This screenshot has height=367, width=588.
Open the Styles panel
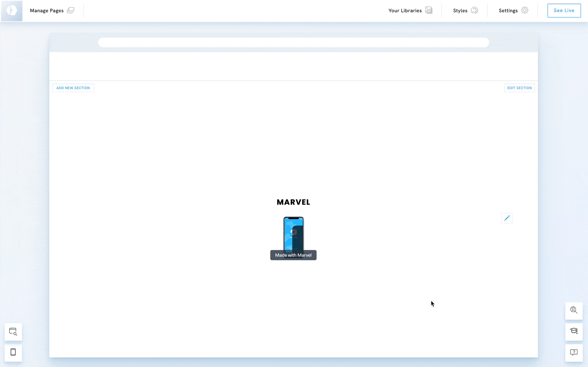click(460, 11)
